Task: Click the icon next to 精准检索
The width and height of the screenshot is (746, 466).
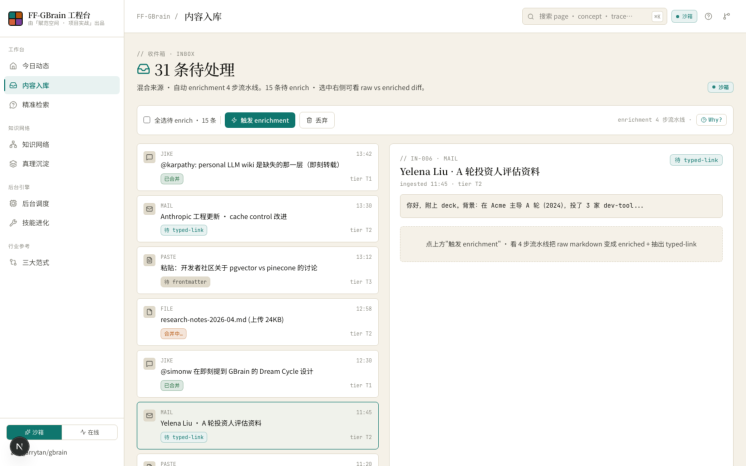Action: 13,105
